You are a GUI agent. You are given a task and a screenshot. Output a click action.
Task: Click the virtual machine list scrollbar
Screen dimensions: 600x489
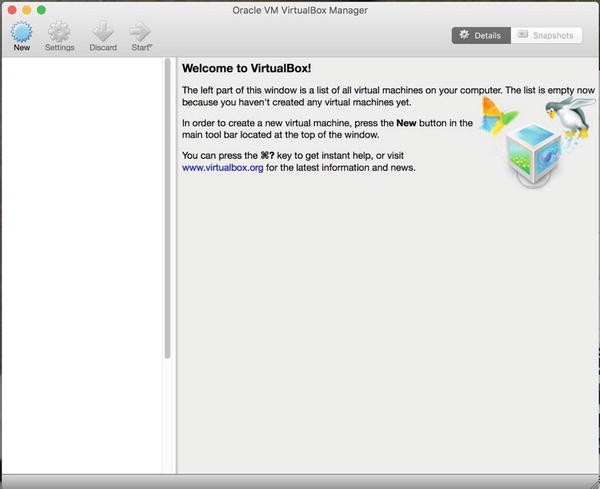tap(167, 209)
